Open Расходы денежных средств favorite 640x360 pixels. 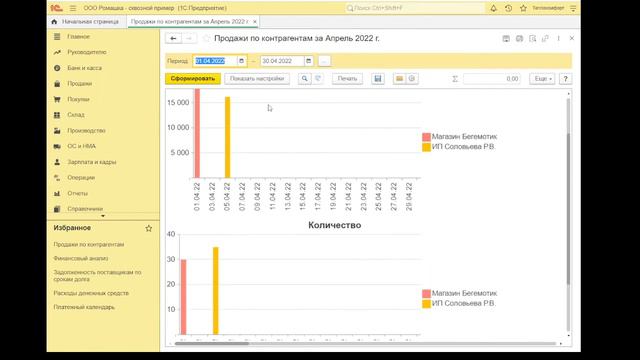[91, 293]
